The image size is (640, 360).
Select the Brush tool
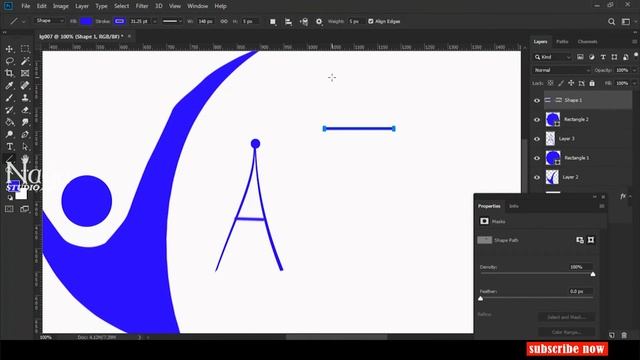[9, 98]
